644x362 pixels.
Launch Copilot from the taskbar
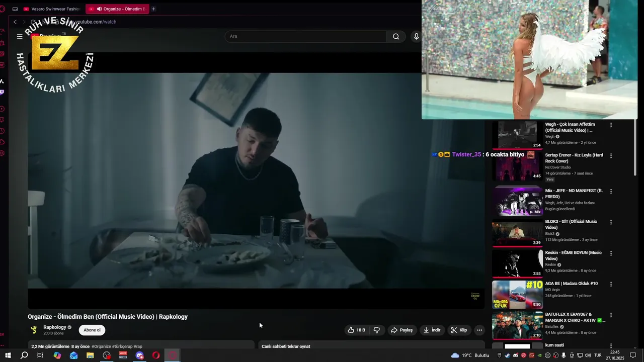pos(57,355)
